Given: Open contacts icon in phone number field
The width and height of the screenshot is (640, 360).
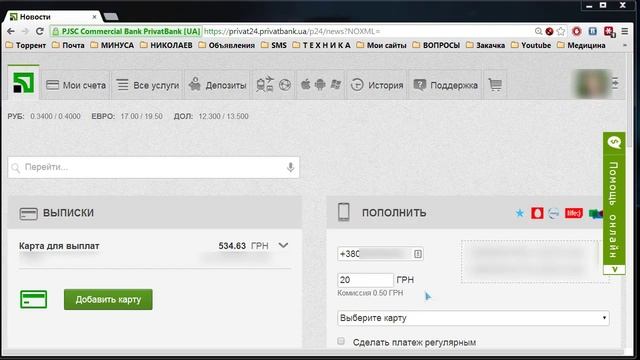Looking at the screenshot, I should click(418, 254).
